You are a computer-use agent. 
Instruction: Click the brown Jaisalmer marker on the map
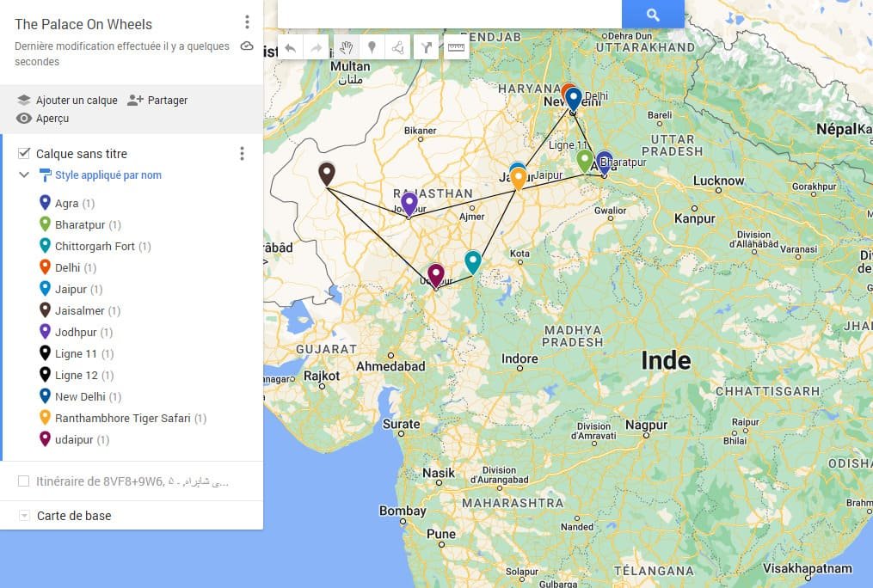point(327,174)
